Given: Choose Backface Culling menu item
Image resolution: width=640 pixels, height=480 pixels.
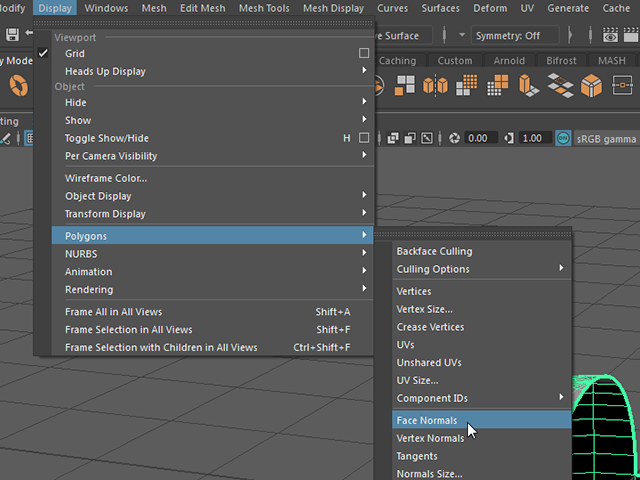Looking at the screenshot, I should click(482, 251).
